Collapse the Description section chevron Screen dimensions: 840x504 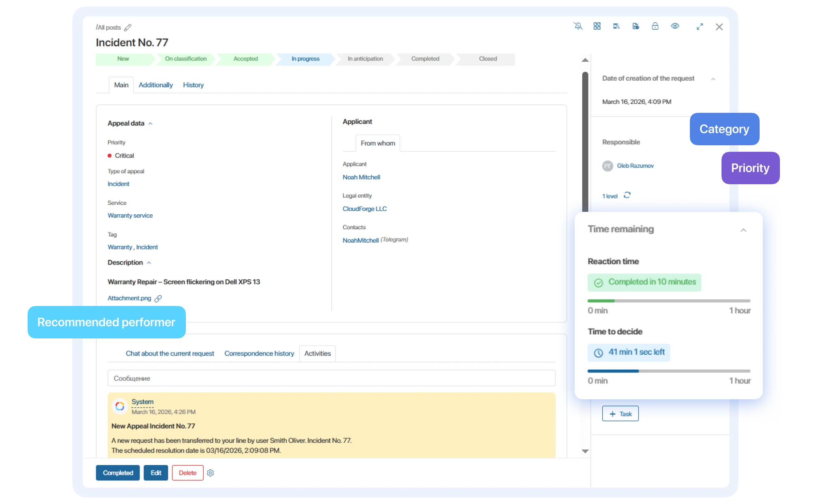(x=149, y=263)
